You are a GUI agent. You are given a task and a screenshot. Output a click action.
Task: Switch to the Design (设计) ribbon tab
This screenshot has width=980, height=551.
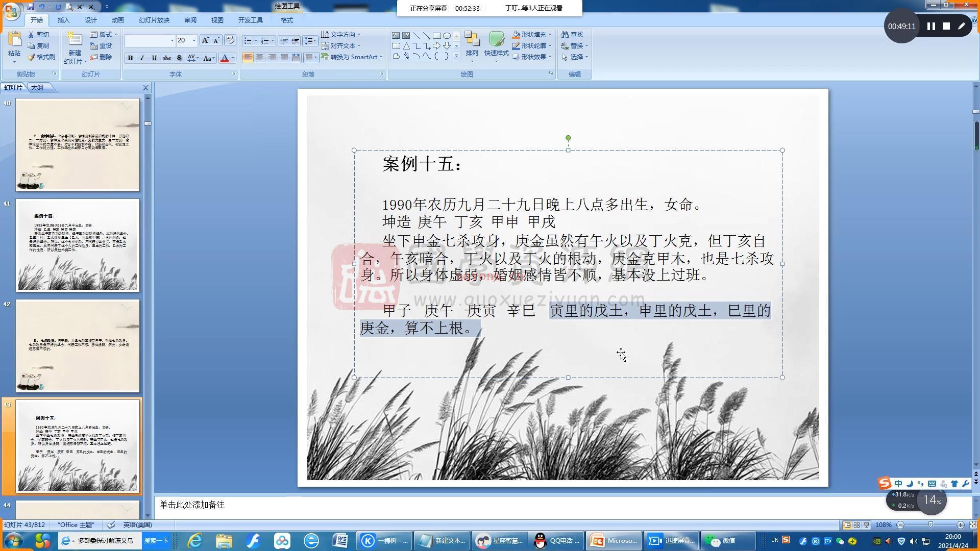pos(90,20)
